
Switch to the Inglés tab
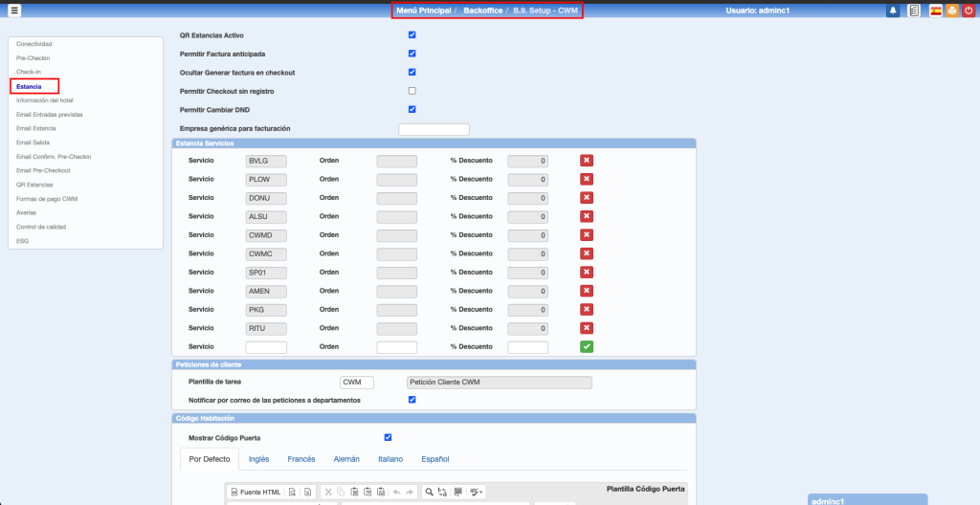click(258, 459)
